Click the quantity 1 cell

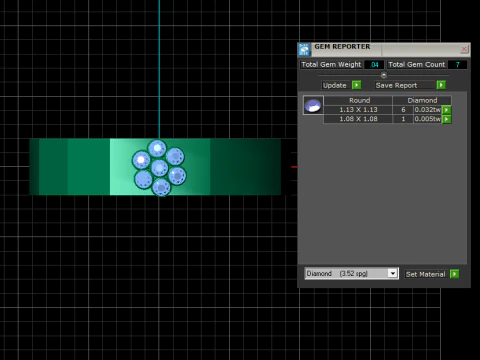403,119
